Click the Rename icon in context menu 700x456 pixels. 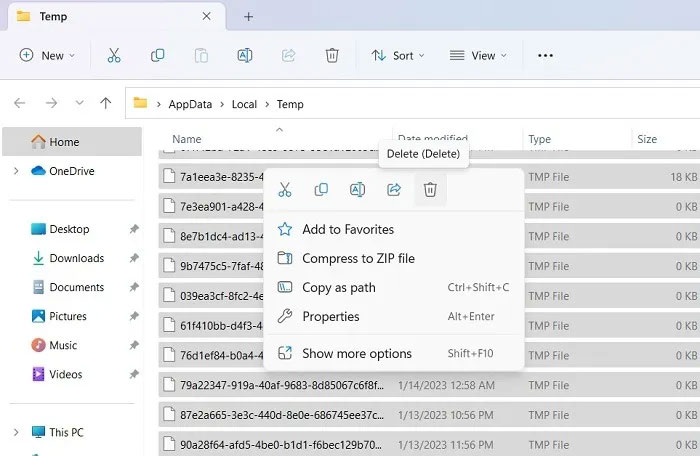point(357,189)
